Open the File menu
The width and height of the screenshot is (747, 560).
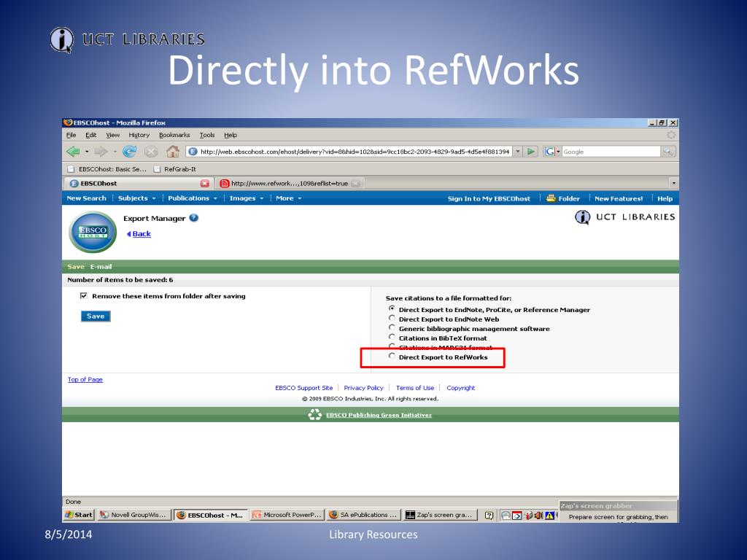coord(71,135)
